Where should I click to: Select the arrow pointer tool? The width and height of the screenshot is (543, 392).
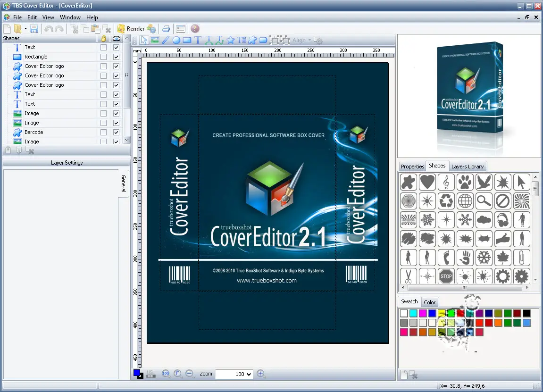(144, 41)
